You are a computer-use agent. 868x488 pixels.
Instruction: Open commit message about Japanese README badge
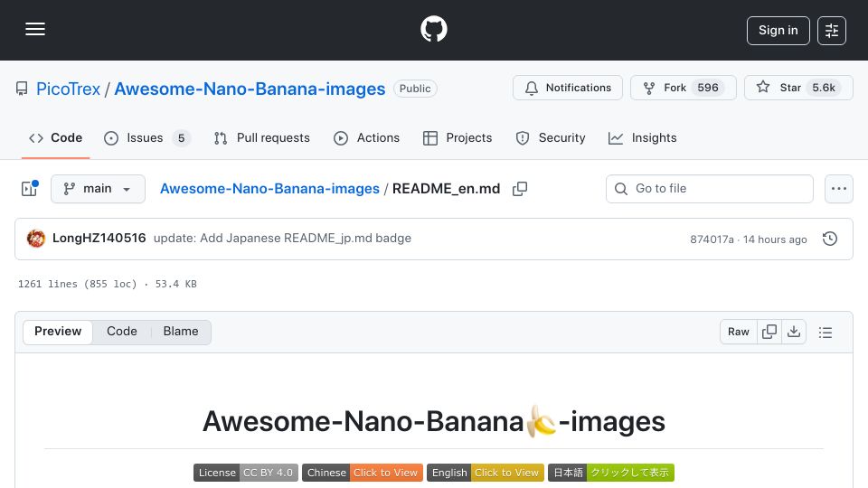282,238
